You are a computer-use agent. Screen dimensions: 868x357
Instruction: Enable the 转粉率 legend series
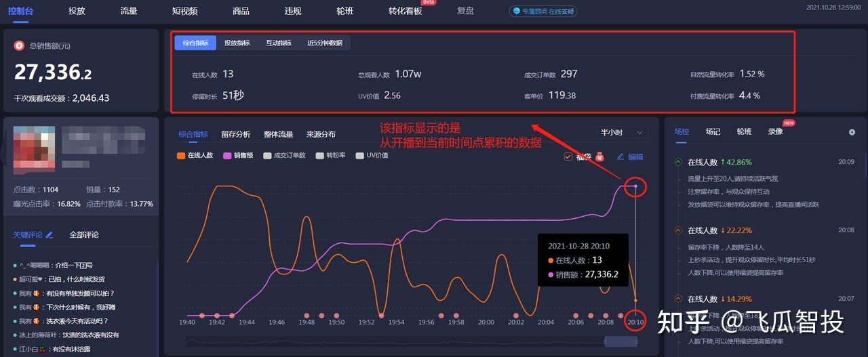pos(320,155)
